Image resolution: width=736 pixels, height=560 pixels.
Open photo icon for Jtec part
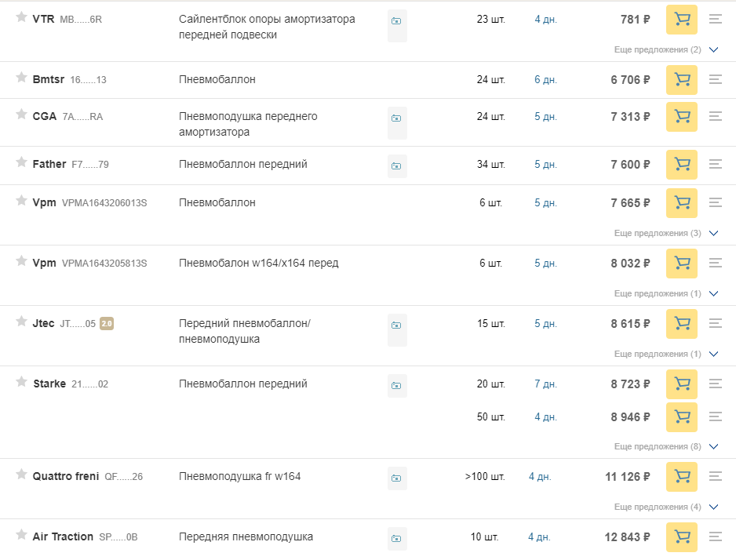pos(396,325)
